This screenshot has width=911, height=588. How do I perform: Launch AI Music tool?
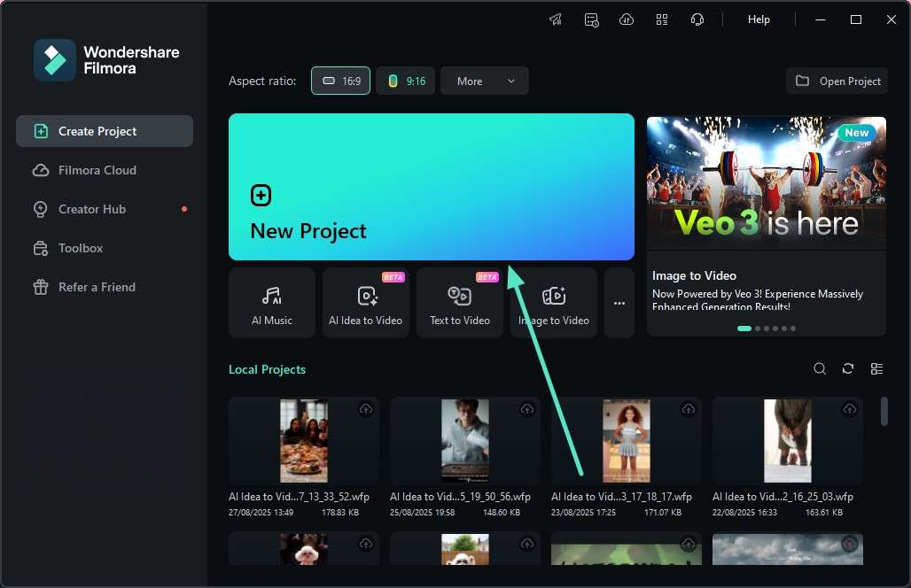[272, 303]
